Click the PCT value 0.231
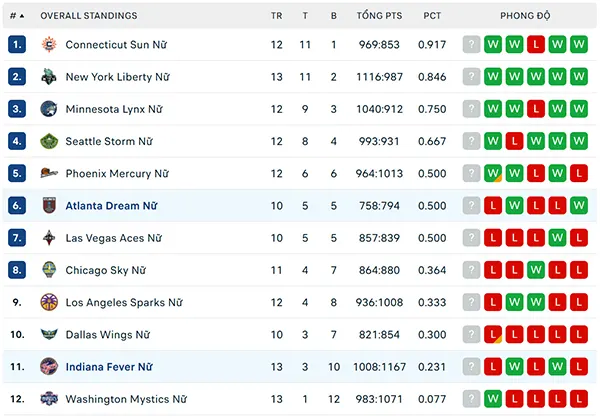 pos(432,366)
